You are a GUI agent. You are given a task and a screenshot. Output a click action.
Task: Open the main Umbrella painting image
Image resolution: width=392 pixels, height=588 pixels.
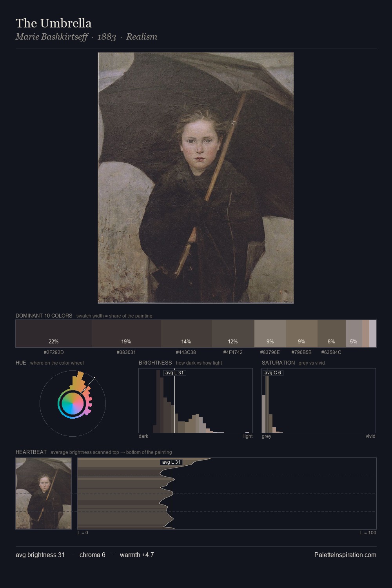[x=196, y=178]
